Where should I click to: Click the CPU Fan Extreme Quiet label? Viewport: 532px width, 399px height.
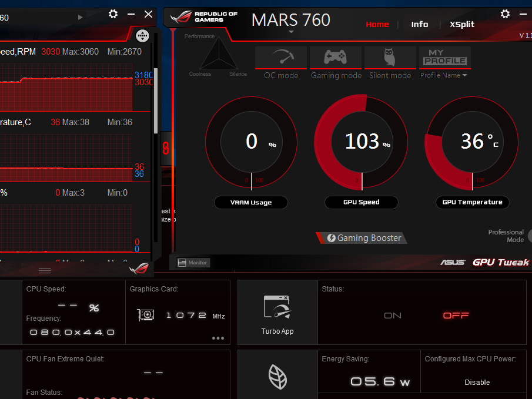tap(65, 359)
